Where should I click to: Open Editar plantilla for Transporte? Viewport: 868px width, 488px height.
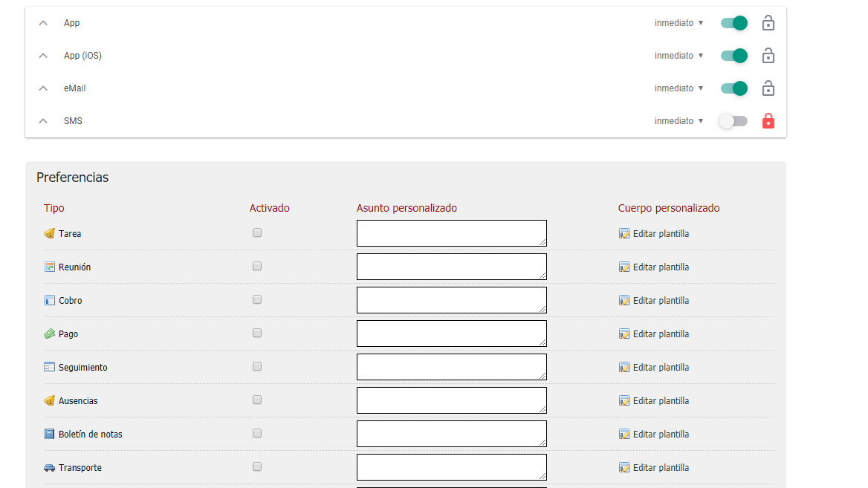[661, 467]
